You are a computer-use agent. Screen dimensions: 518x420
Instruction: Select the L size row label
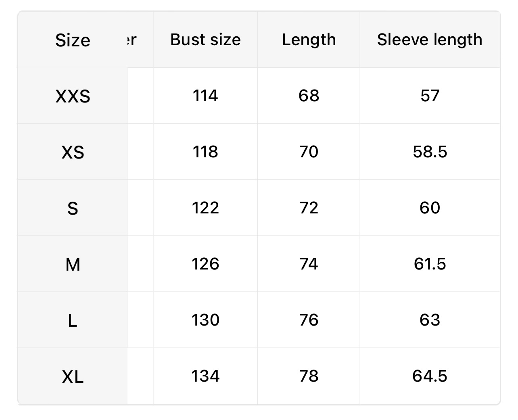73,320
